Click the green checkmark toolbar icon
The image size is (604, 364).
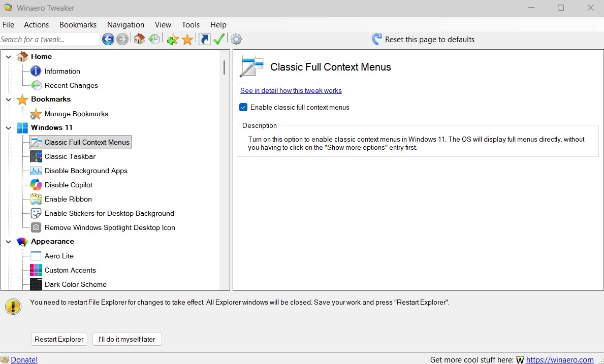pyautogui.click(x=219, y=39)
